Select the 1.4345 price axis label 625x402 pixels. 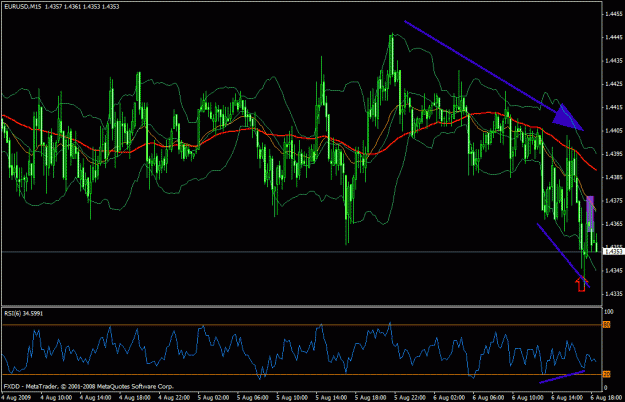click(x=613, y=271)
